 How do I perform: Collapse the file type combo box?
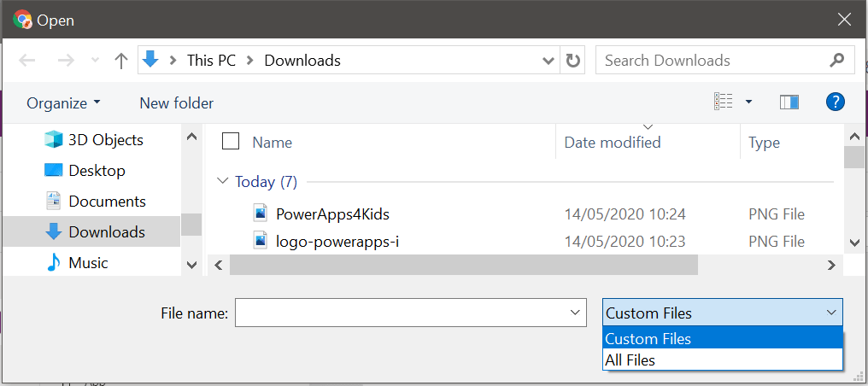pos(831,313)
